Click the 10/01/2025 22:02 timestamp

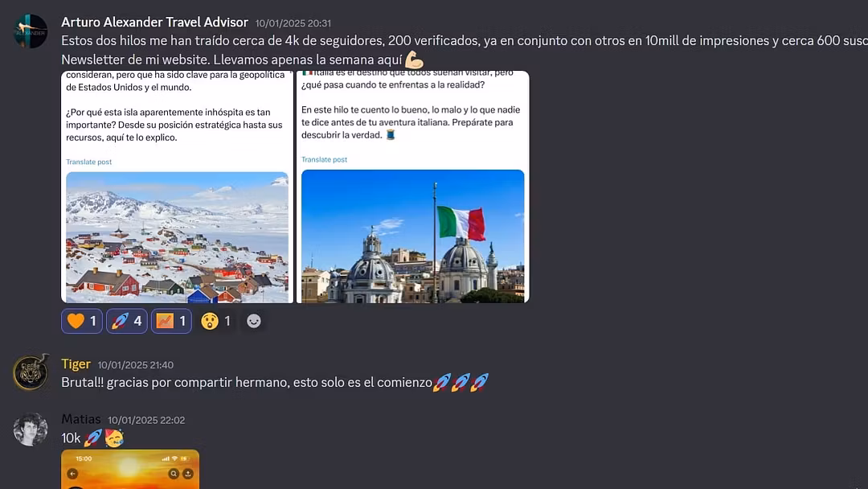146,421
